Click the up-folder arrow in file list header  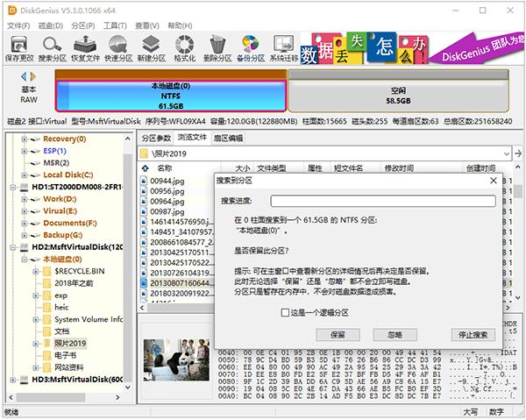tap(146, 168)
